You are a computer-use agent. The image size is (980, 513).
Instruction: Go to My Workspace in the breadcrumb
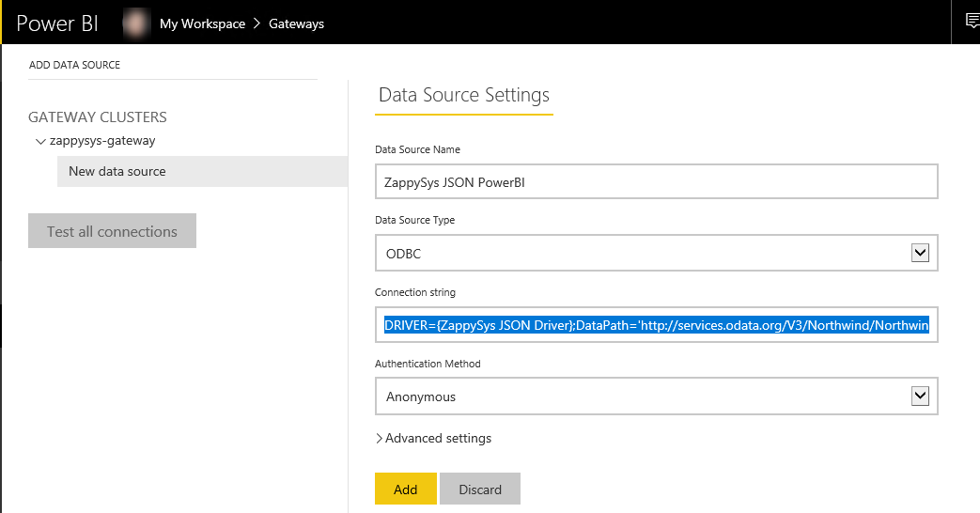(202, 24)
